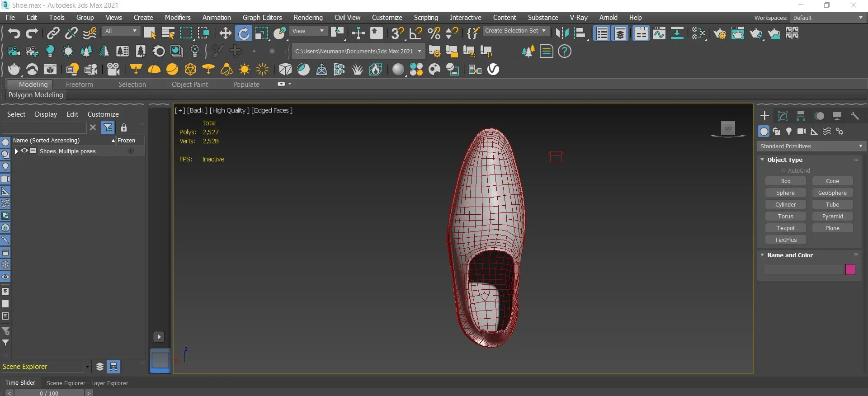The width and height of the screenshot is (868, 396).
Task: Click the Scene Explorer search field
Action: click(44, 127)
